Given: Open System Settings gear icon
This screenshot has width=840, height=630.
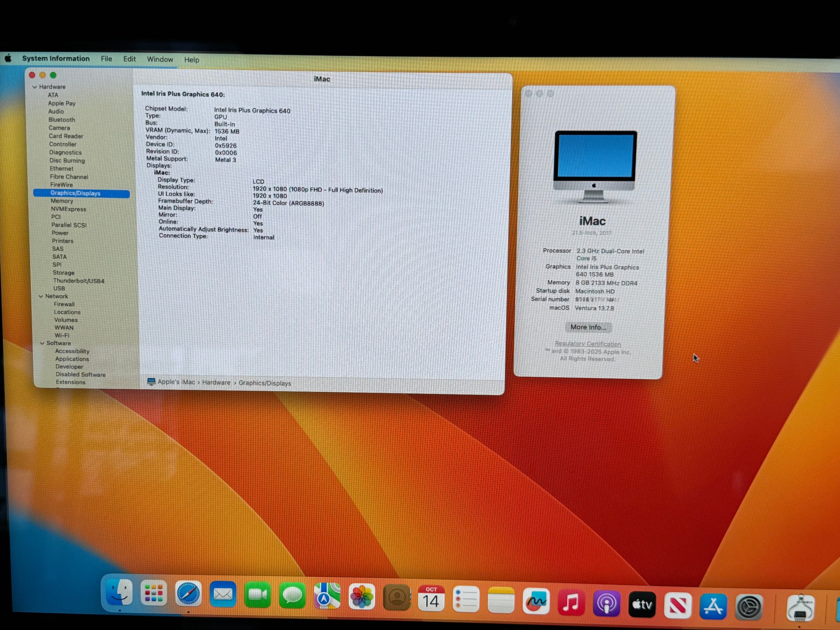Looking at the screenshot, I should click(x=749, y=607).
